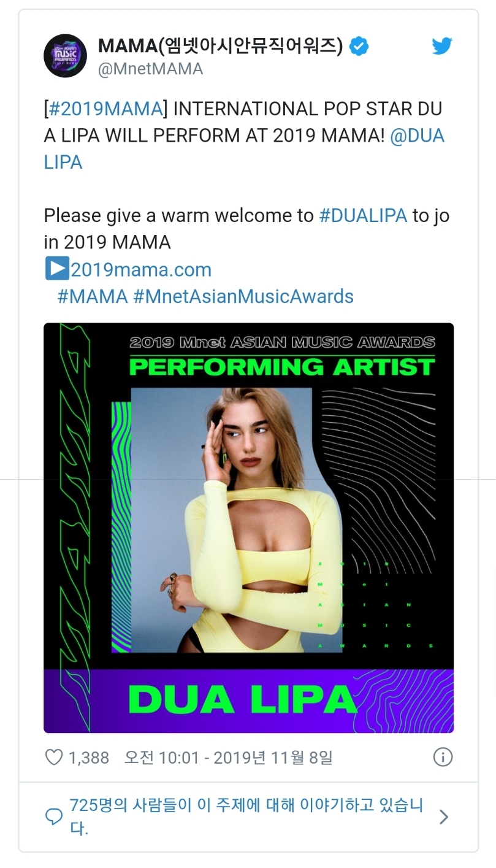Click the 1,388 likes count
This screenshot has width=496, height=868.
click(x=89, y=758)
